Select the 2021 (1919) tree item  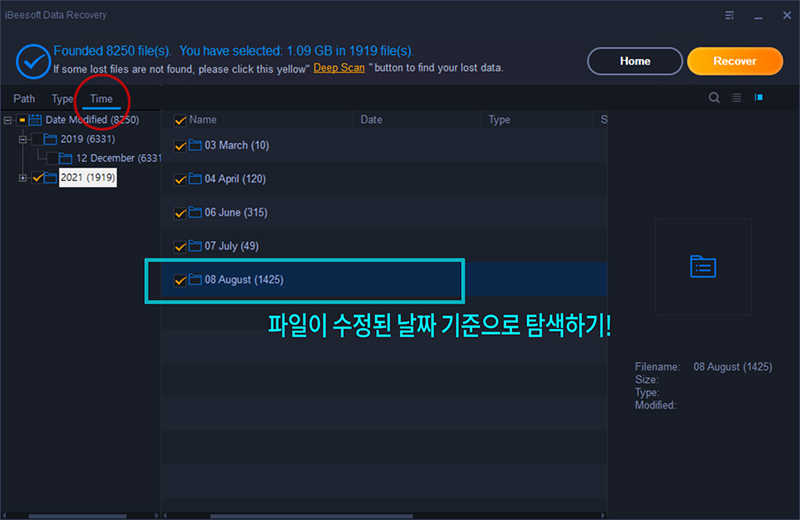point(88,178)
